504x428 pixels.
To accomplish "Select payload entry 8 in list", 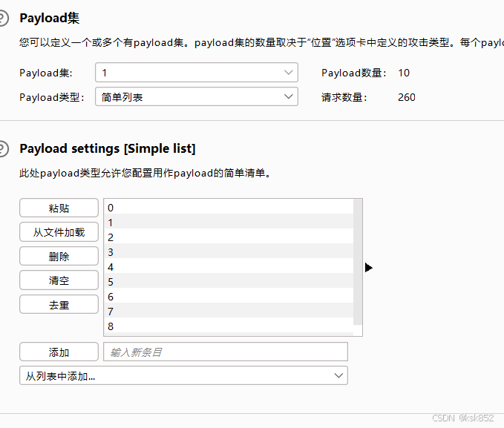I will point(229,325).
